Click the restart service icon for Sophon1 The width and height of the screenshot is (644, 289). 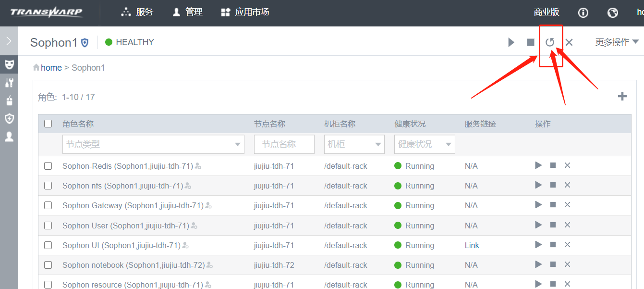pos(550,42)
